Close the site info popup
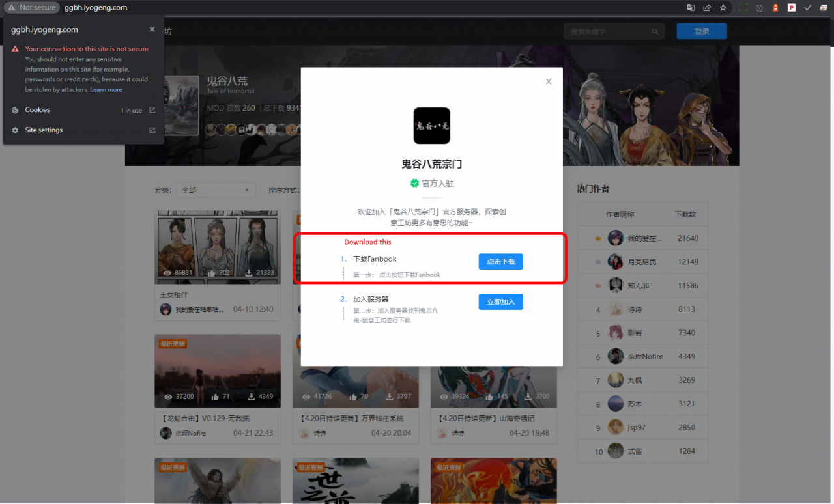 pyautogui.click(x=152, y=29)
